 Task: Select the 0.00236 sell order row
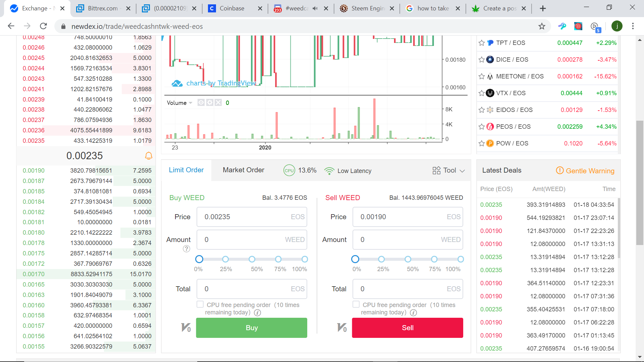click(86, 130)
